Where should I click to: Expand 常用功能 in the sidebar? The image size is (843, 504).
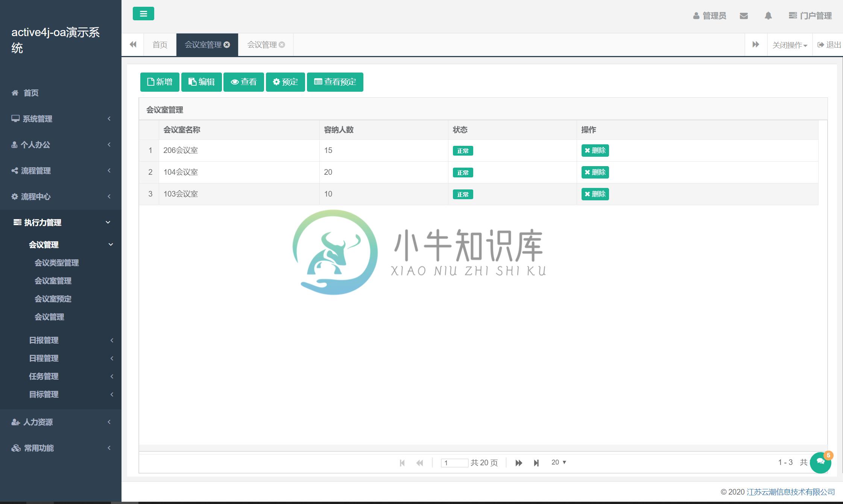tap(61, 448)
